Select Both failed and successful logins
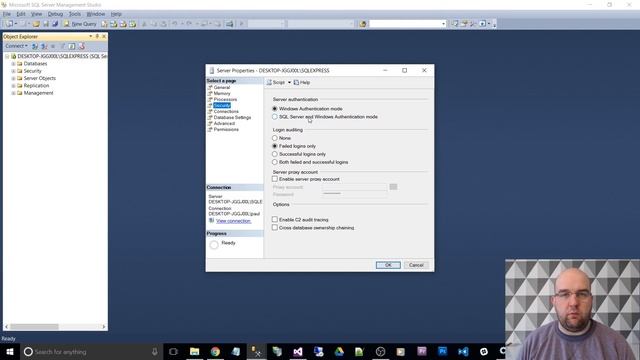Image resolution: width=640 pixels, height=360 pixels. point(275,162)
